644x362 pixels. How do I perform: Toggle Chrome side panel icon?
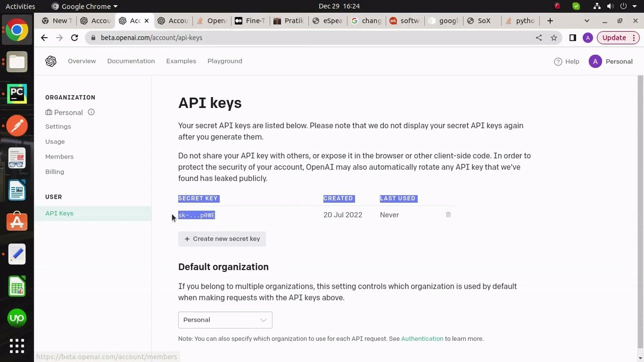pyautogui.click(x=573, y=38)
